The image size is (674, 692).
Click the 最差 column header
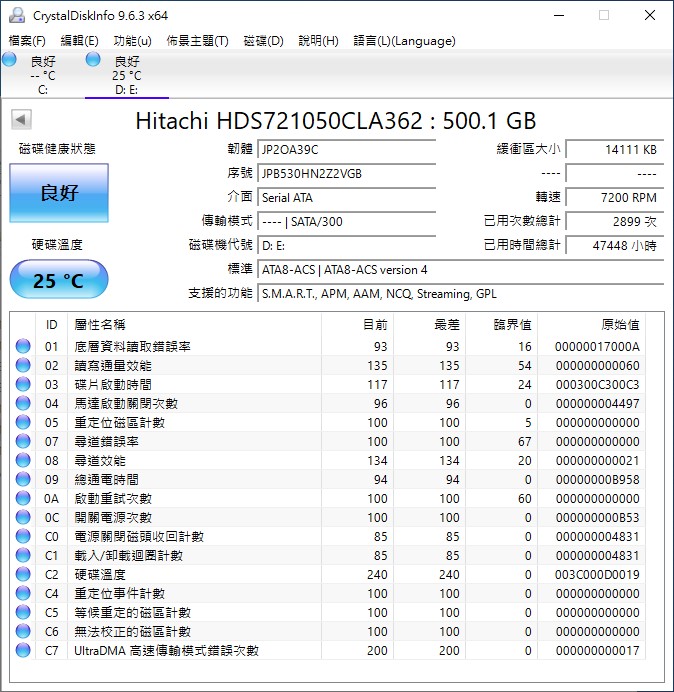coord(429,325)
